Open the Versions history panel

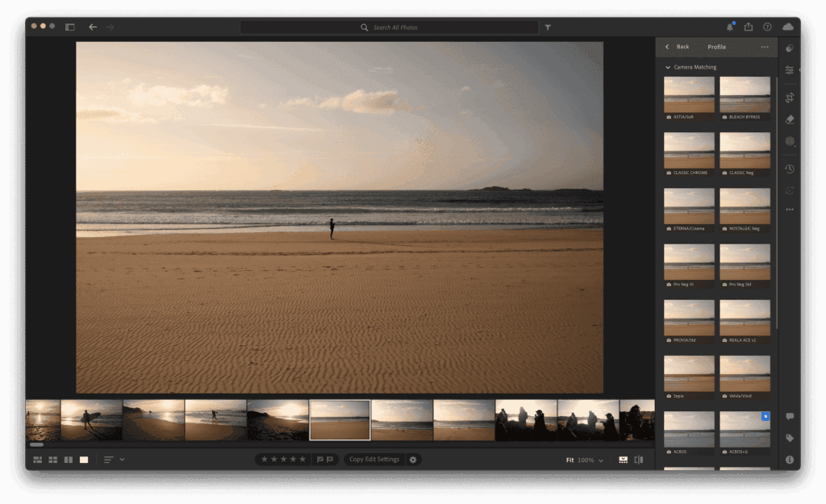789,169
